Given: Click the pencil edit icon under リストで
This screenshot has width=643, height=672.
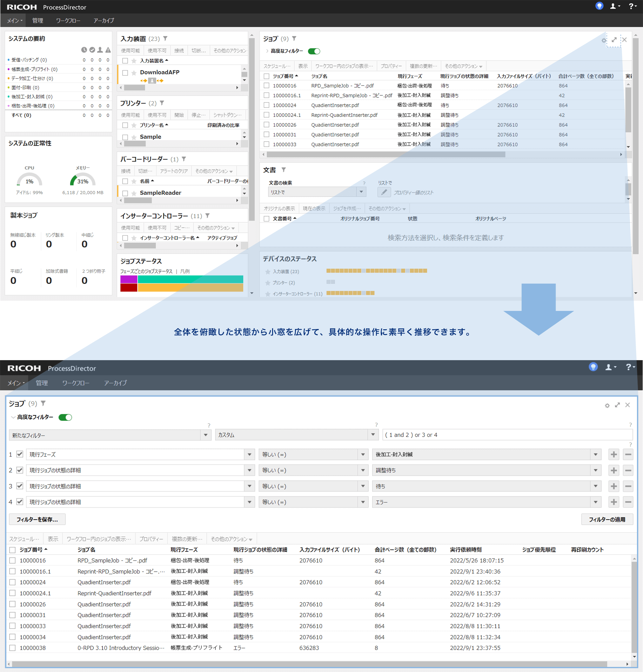Looking at the screenshot, I should [384, 192].
